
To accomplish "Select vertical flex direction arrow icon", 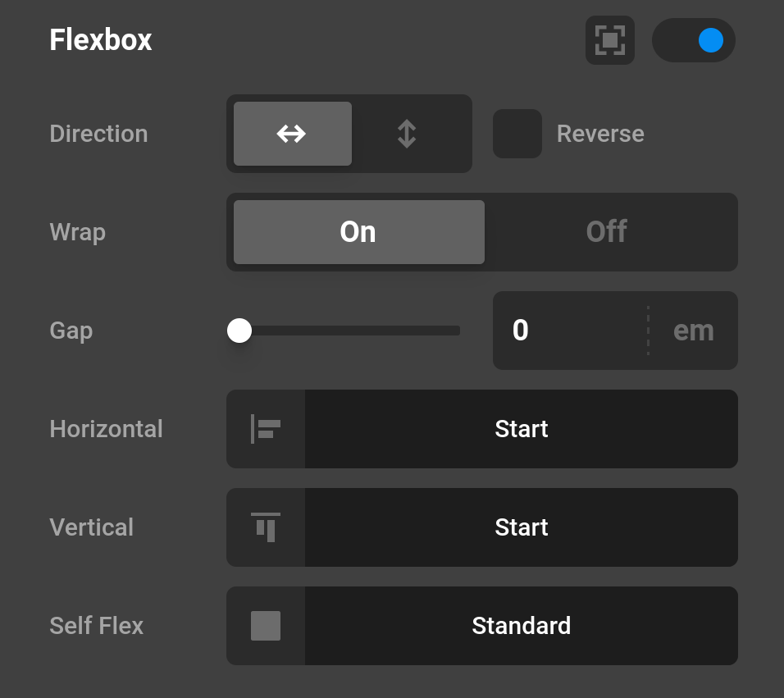I will pos(407,133).
